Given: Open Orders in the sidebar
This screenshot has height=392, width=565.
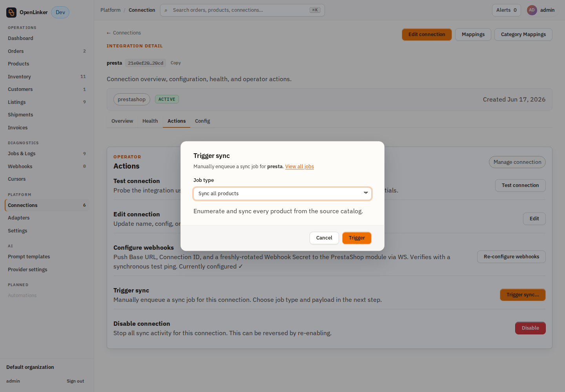Looking at the screenshot, I should point(47,51).
